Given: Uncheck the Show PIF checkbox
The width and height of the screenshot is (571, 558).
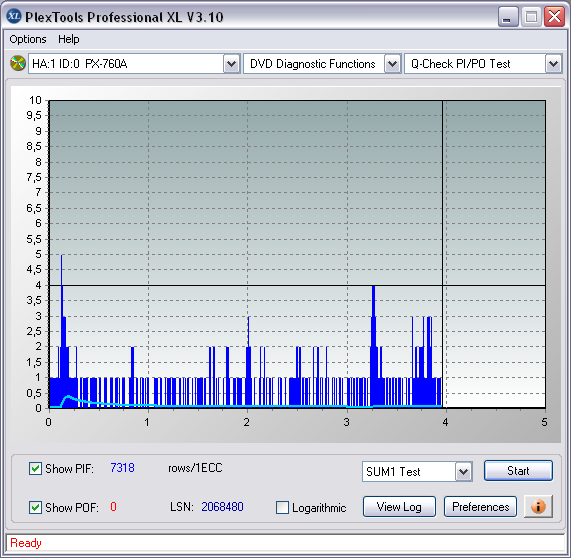Looking at the screenshot, I should click(x=35, y=468).
